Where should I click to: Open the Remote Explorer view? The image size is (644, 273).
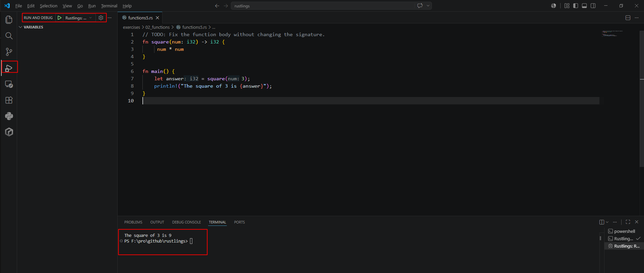[x=9, y=84]
